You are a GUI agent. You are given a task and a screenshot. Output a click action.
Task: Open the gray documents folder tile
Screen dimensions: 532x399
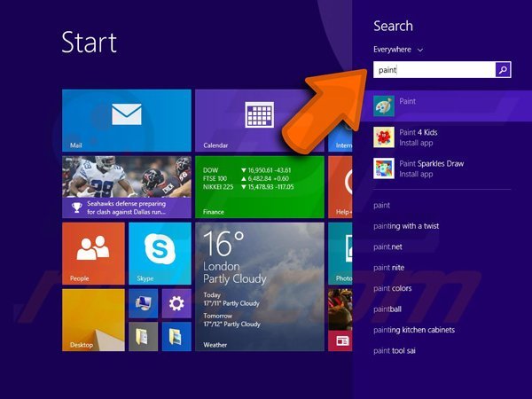click(x=143, y=337)
